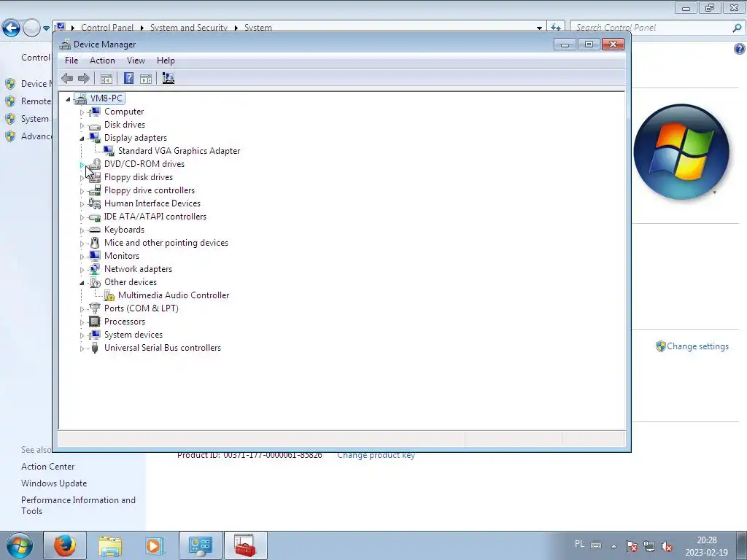Select the Monitors category icon
The height and width of the screenshot is (560, 747).
(x=95, y=256)
